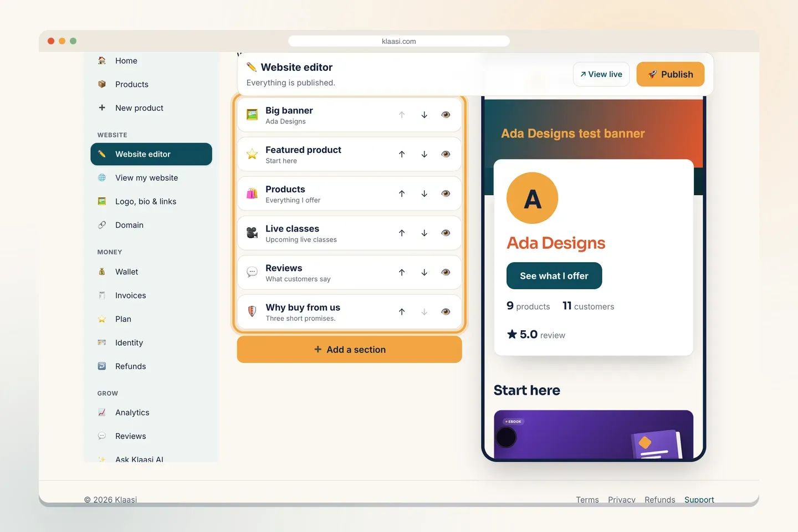The image size is (798, 532).
Task: Move Why buy from us section up
Action: pyautogui.click(x=402, y=311)
